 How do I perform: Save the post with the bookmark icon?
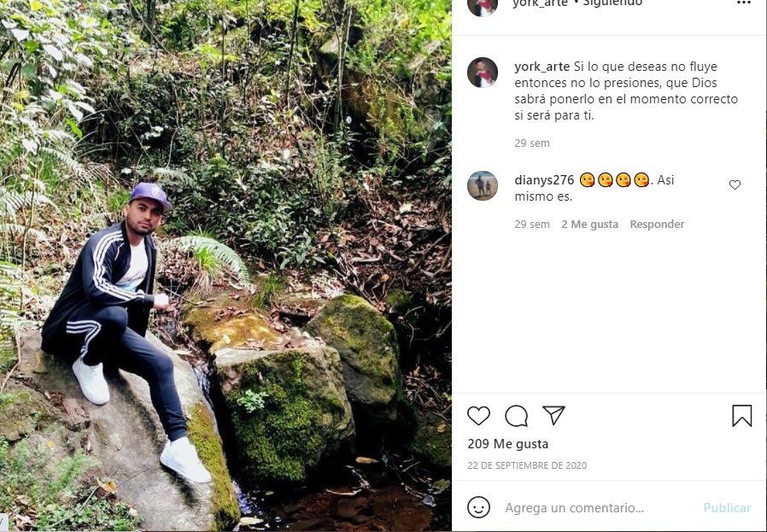click(741, 416)
